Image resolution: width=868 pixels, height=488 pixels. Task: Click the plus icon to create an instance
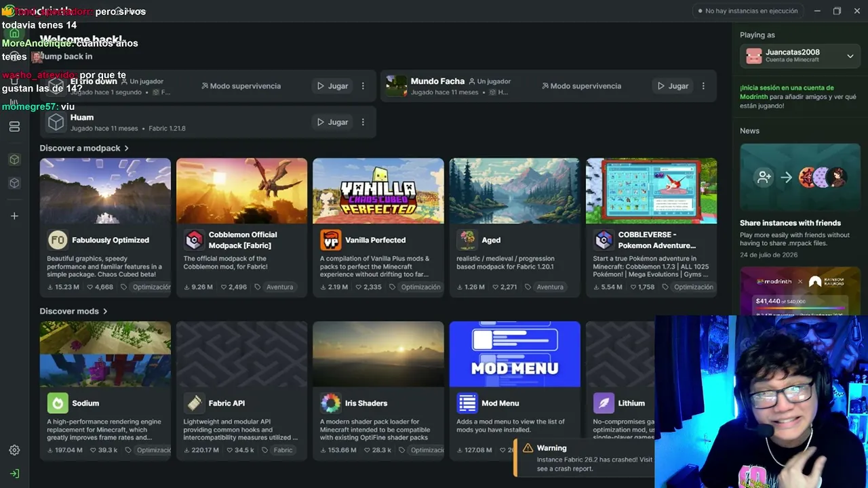14,216
